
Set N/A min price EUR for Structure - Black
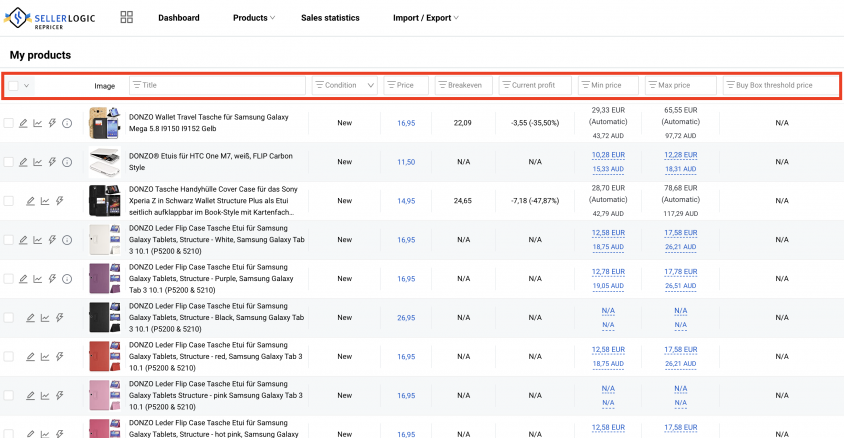point(608,311)
